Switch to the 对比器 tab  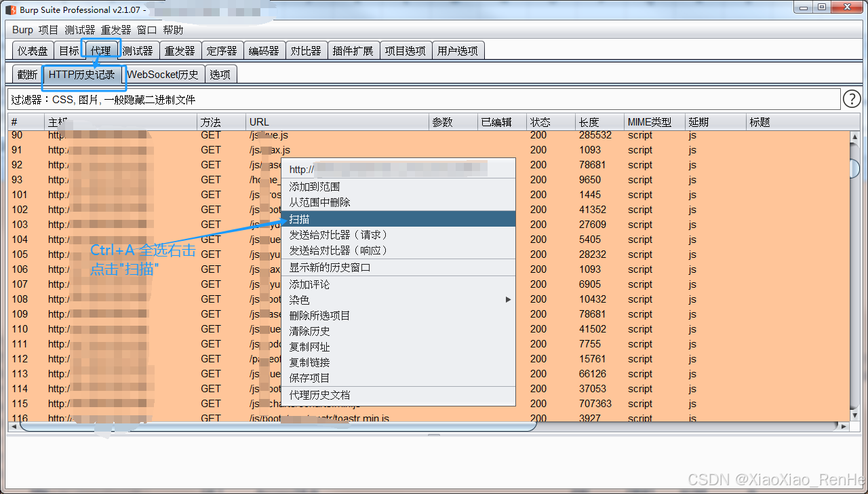click(306, 51)
